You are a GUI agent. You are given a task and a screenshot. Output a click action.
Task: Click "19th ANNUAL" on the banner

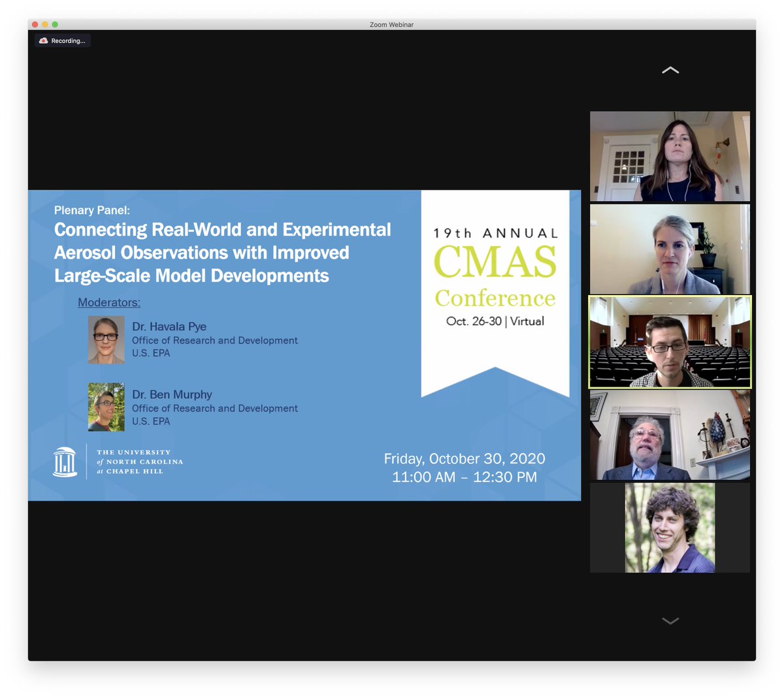coord(496,233)
